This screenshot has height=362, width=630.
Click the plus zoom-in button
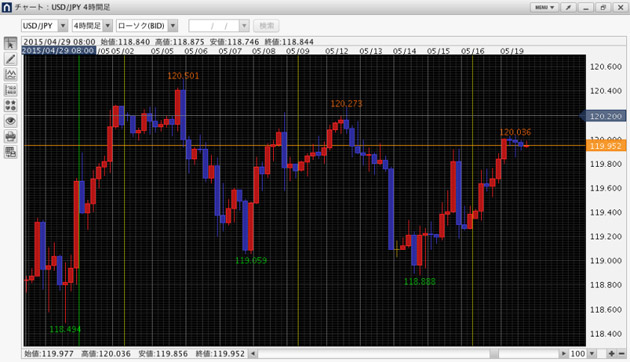coord(611,354)
